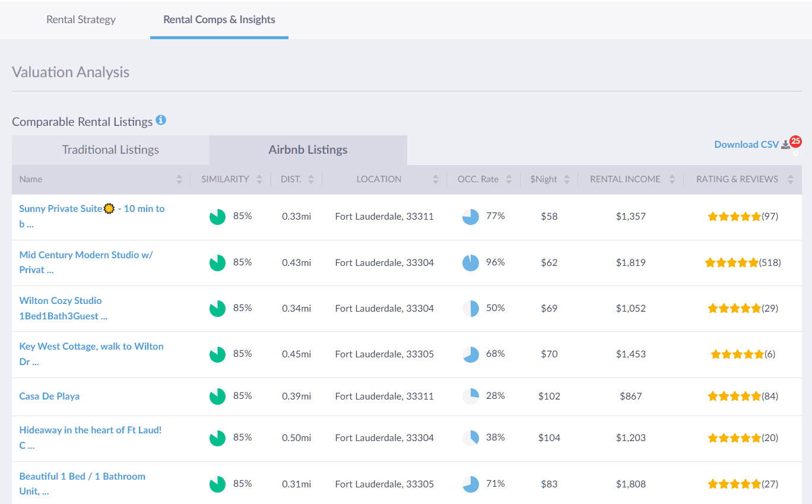Sort the table by SIMILARITY column
The height and width of the screenshot is (504, 812).
click(259, 179)
